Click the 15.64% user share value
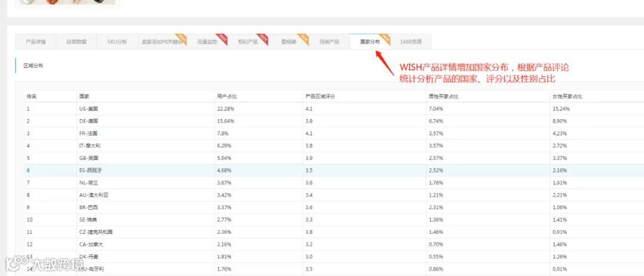644x276 pixels. pyautogui.click(x=225, y=121)
